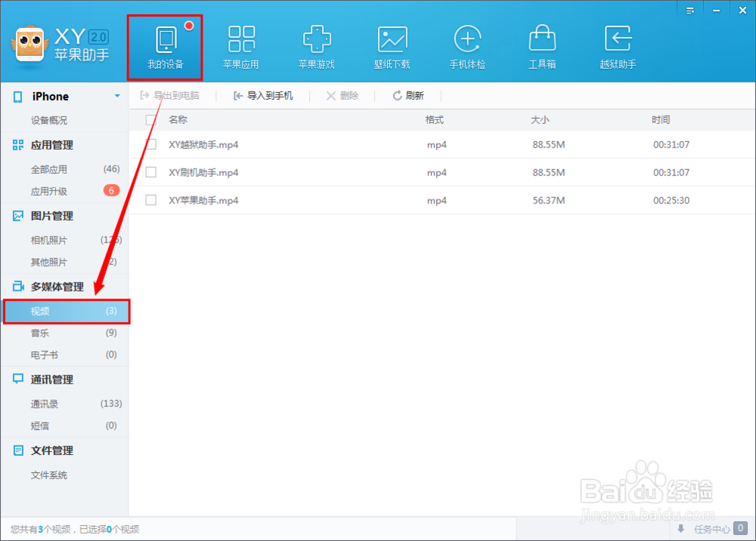Select 文件系统 file system
Screen dimensions: 756x541
pos(49,475)
